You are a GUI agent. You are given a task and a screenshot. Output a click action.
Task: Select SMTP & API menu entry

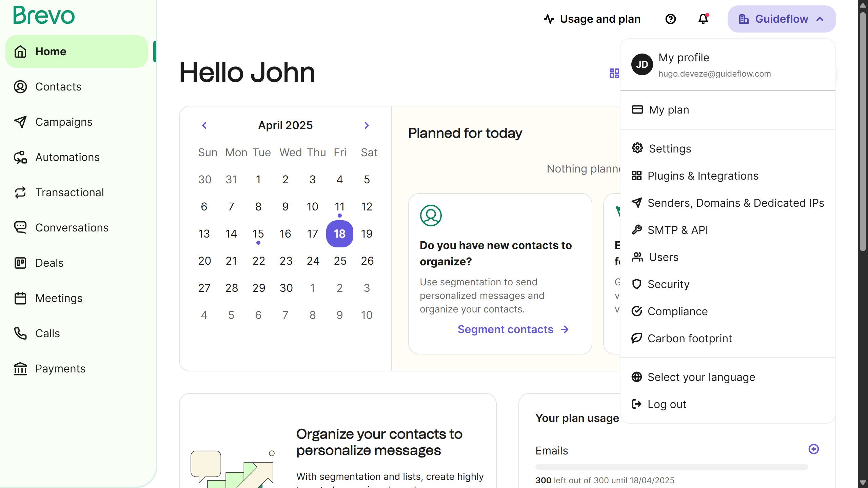pos(677,230)
